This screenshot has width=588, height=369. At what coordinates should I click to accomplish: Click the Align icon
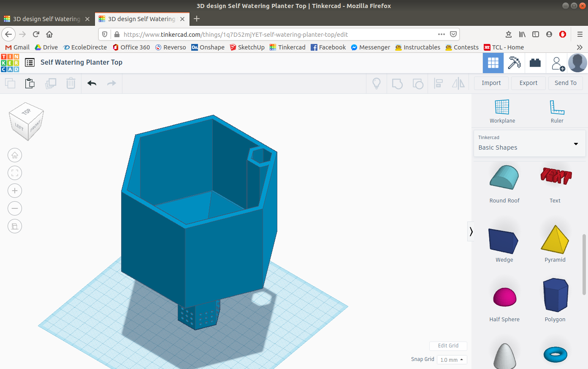click(x=438, y=83)
